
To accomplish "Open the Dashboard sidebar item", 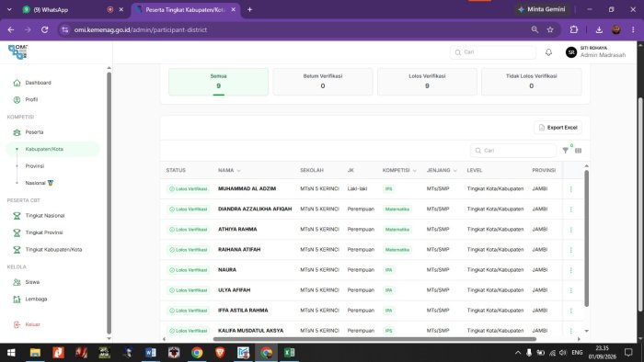I will pos(38,83).
